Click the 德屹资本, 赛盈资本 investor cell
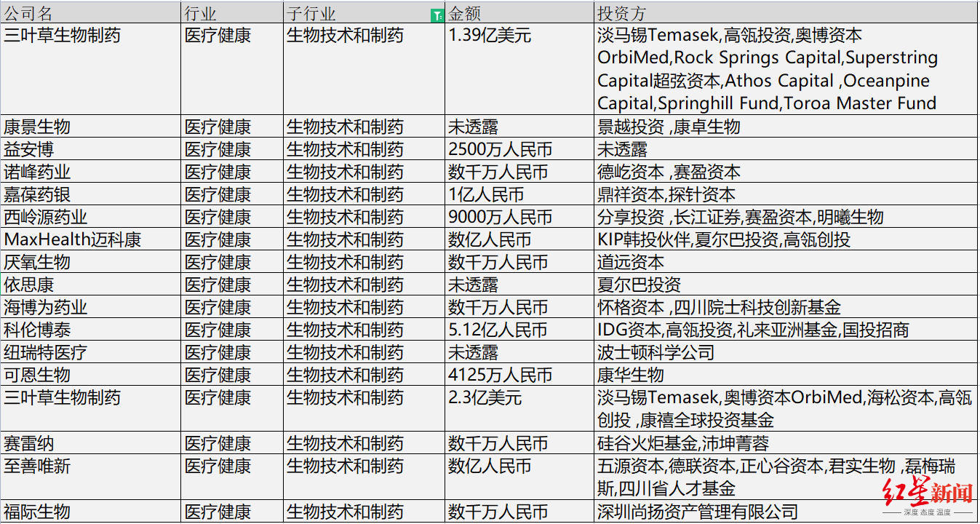This screenshot has width=980, height=524. 786,172
